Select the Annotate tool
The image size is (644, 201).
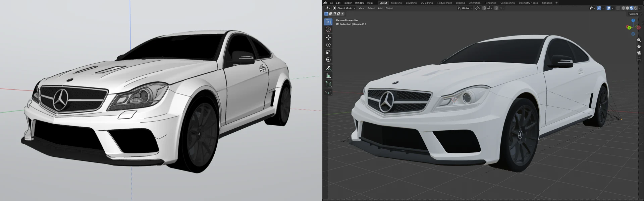point(328,68)
